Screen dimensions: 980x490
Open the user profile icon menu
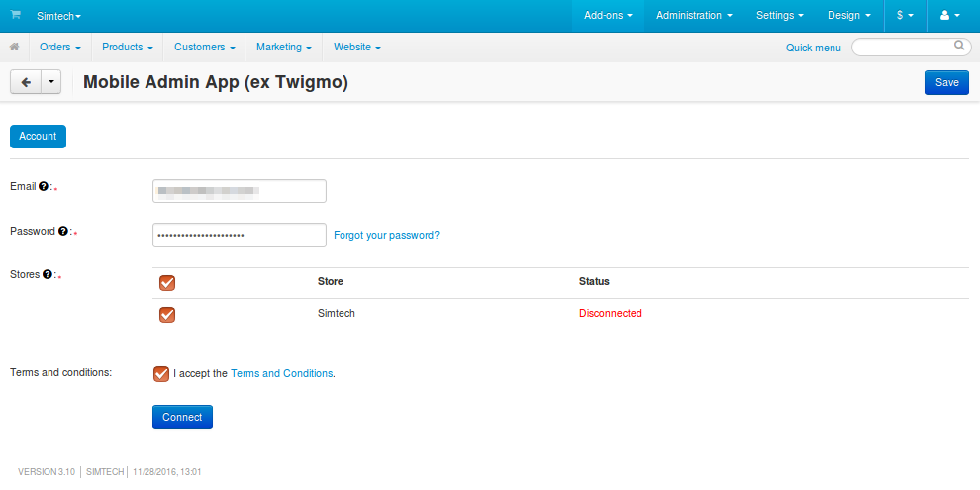point(950,16)
